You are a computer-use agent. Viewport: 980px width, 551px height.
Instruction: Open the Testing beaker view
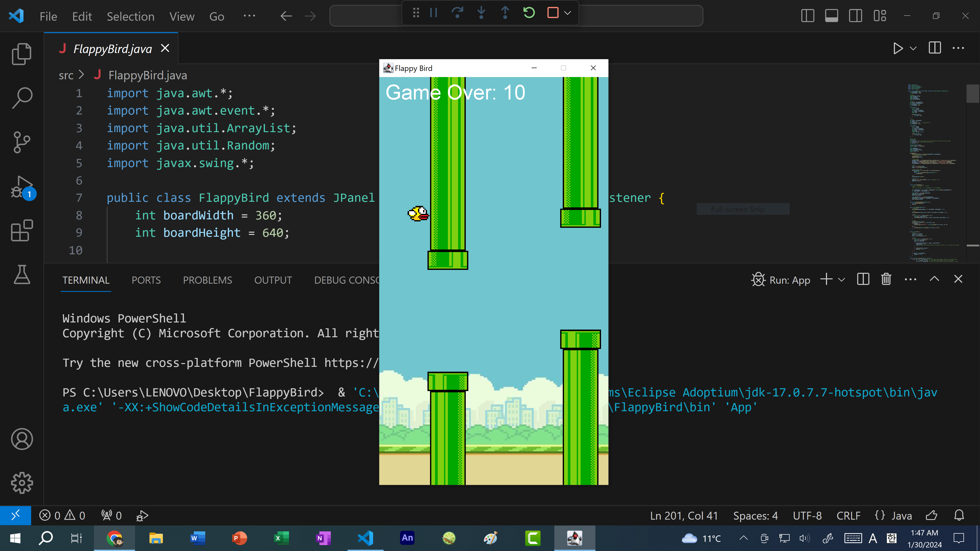(x=22, y=274)
